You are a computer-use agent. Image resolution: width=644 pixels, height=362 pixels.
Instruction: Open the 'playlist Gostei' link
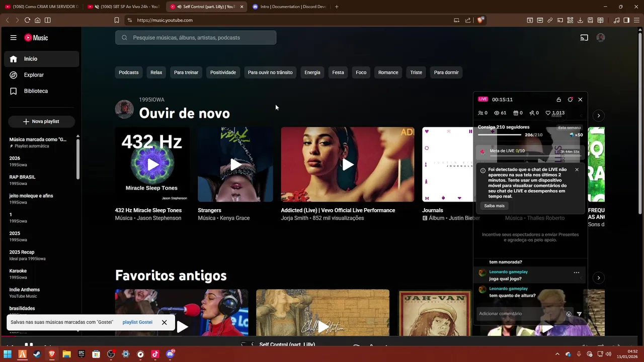[x=137, y=322]
